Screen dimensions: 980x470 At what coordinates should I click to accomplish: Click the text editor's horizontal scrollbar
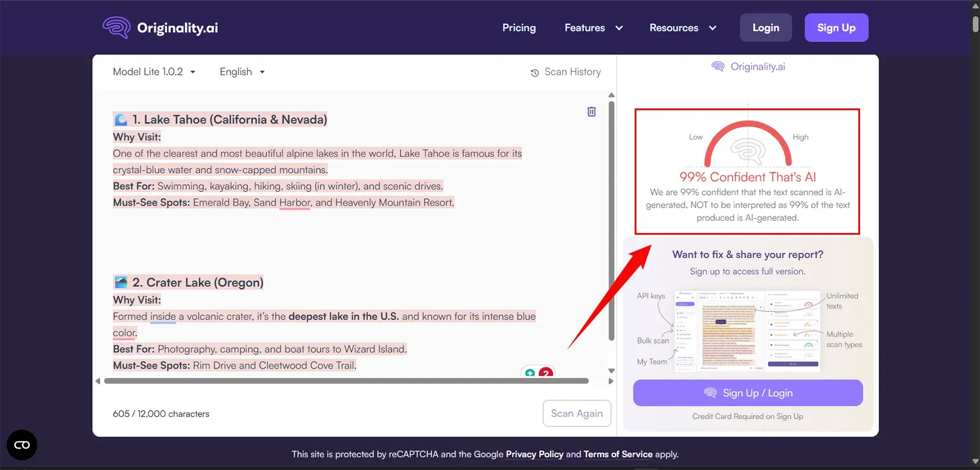346,381
